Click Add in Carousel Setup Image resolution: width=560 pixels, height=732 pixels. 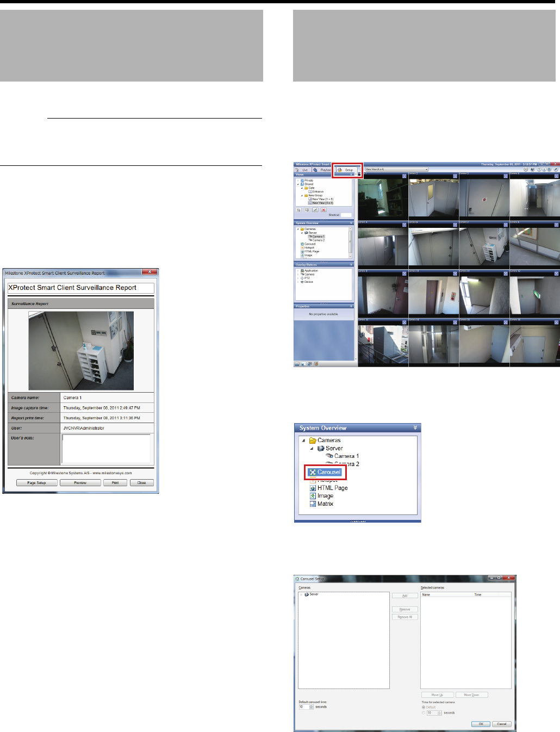point(405,596)
